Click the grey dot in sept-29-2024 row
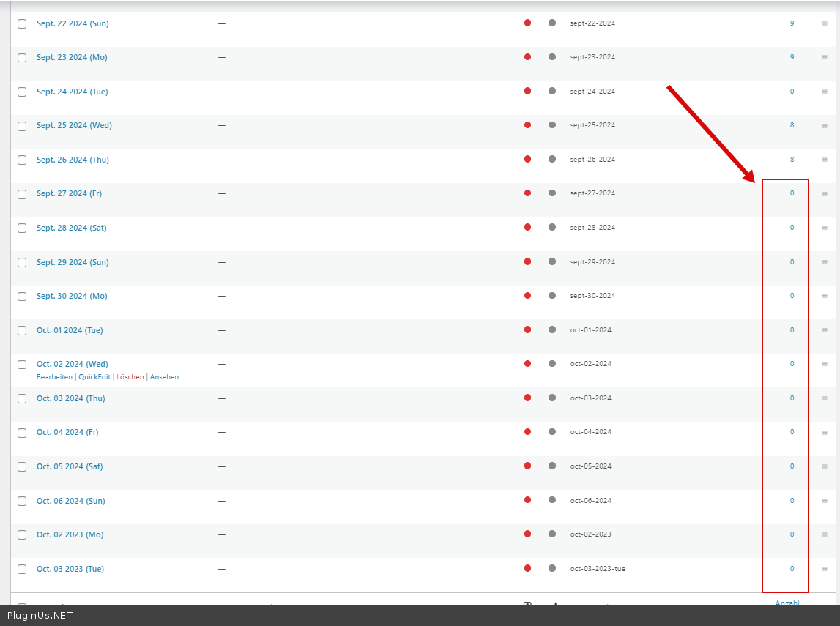 pos(551,261)
